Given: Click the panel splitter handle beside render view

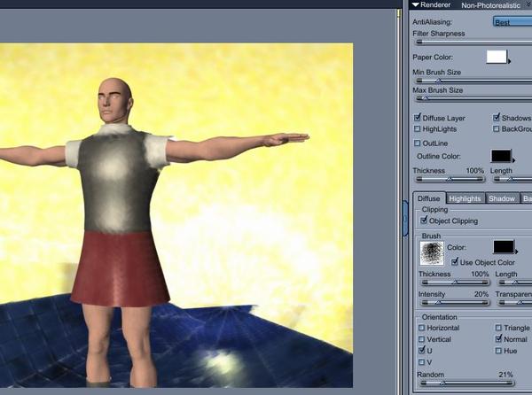Looking at the screenshot, I should 405,219.
